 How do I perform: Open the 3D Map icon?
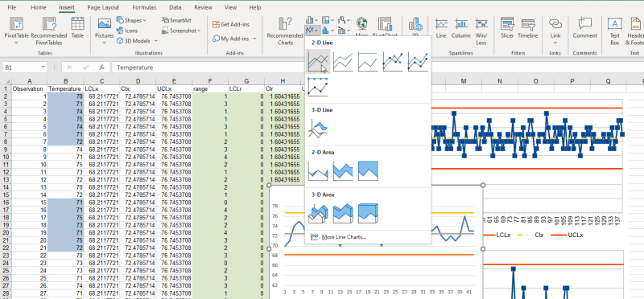point(415,24)
